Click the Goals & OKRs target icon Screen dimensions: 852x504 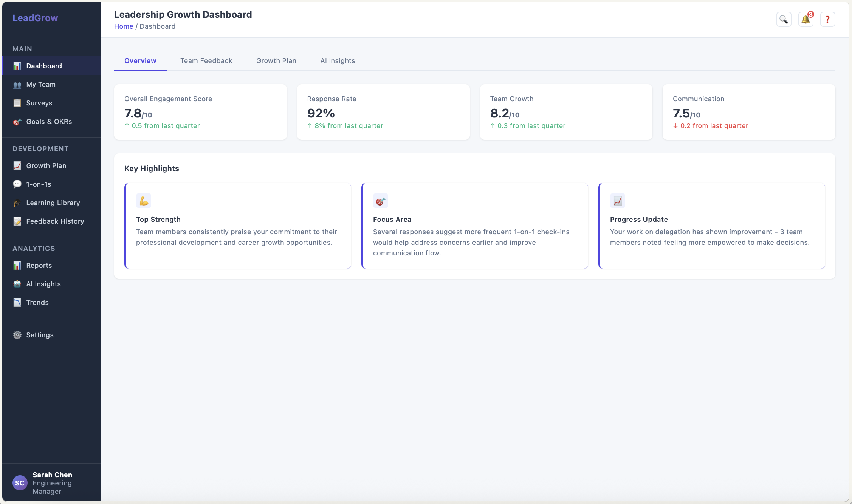pyautogui.click(x=17, y=122)
